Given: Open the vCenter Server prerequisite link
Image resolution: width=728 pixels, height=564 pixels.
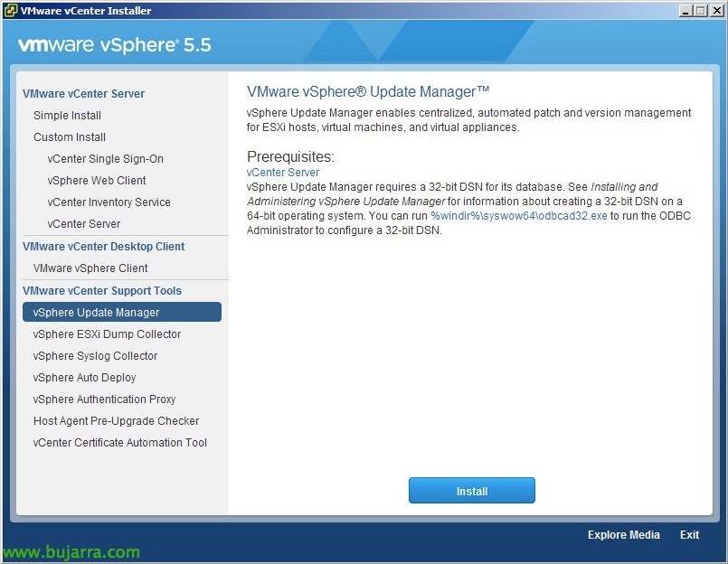Looking at the screenshot, I should 283,173.
